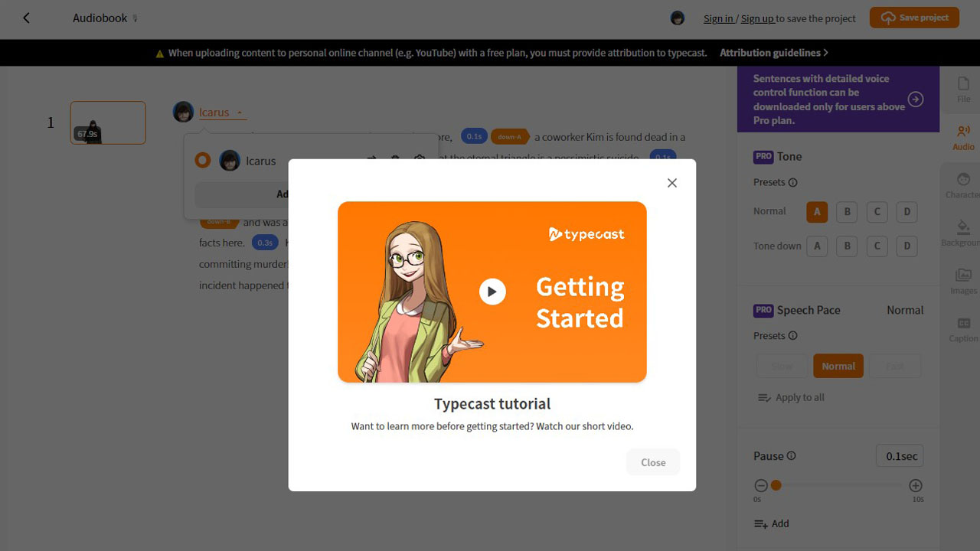The height and width of the screenshot is (551, 980).
Task: Expand the Icarus character dropdown
Action: tap(221, 112)
